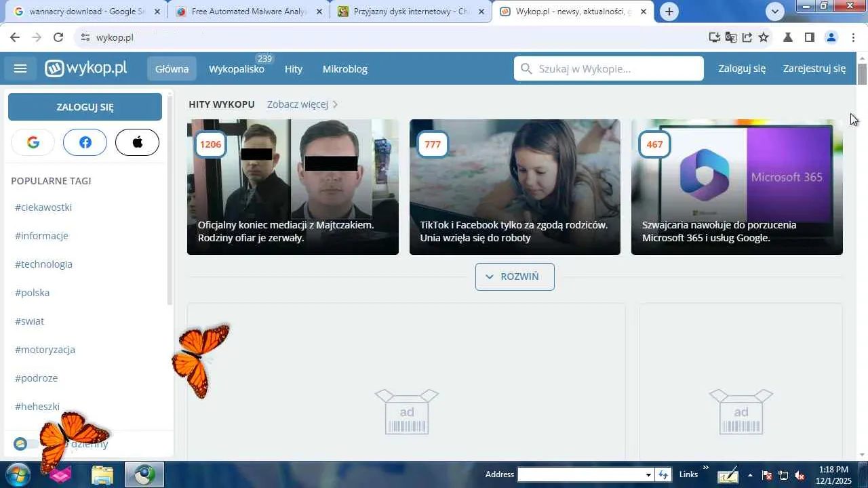This screenshot has height=488, width=868.
Task: Focus the Szukaj w Wykopie search field
Action: click(609, 68)
